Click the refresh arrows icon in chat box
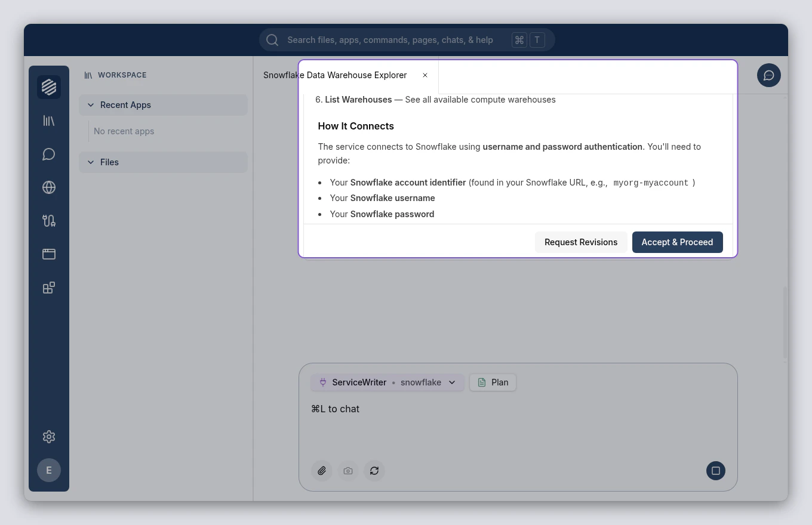This screenshot has height=525, width=812. (374, 471)
